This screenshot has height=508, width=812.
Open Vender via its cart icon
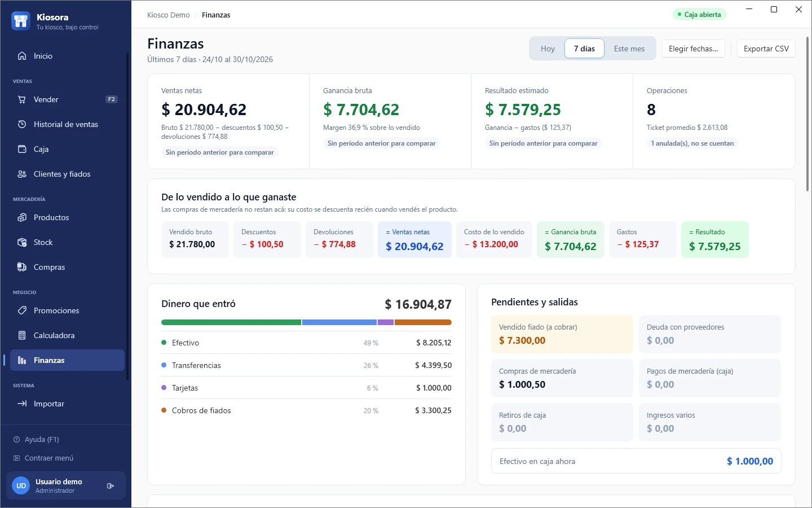[22, 99]
